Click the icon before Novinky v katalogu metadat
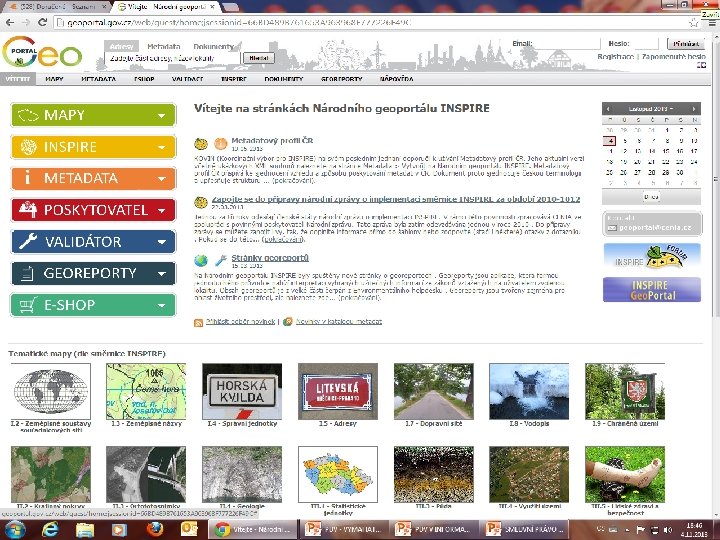The width and height of the screenshot is (720, 540). point(288,322)
